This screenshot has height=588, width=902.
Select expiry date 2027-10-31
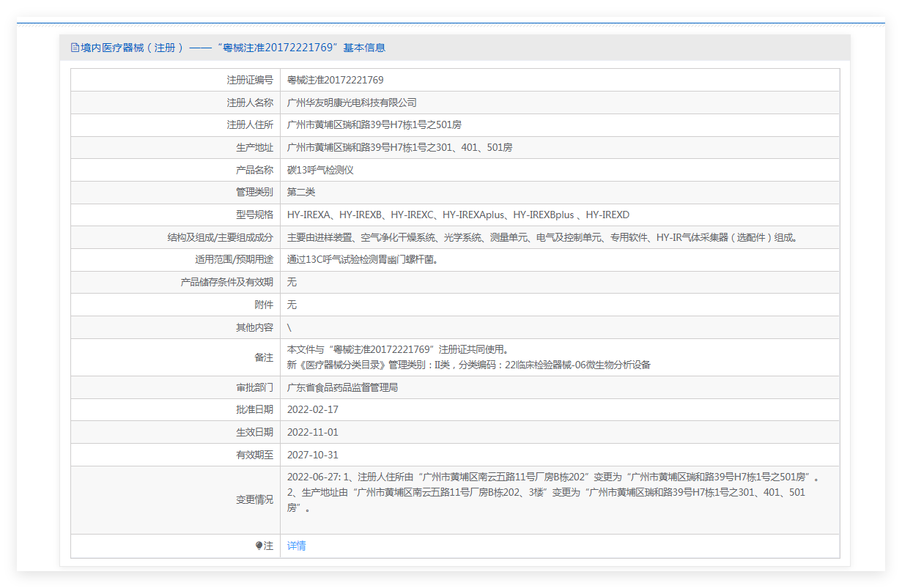[313, 455]
